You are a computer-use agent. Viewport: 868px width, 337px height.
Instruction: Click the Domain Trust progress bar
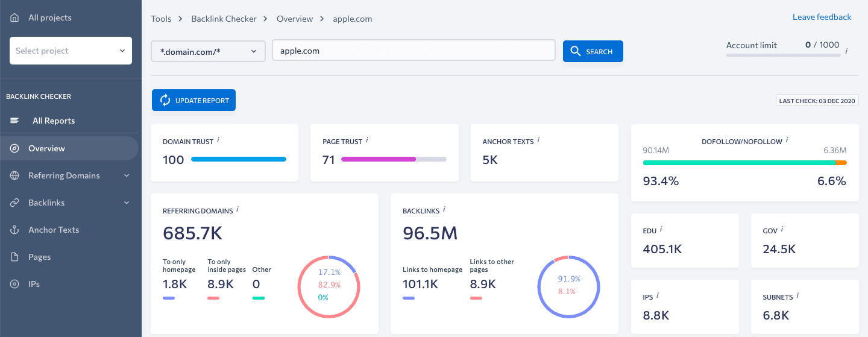point(239,159)
